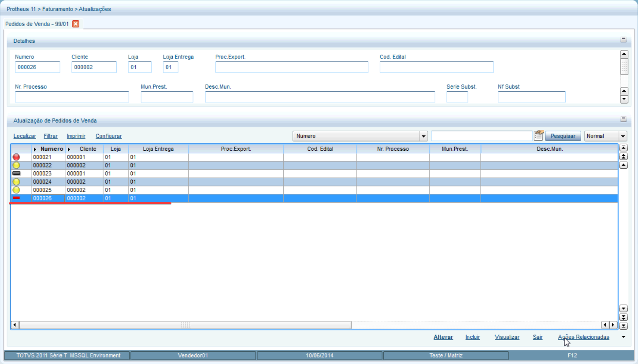Jump to last record using bottom arrow button
Viewport: 638px width, 364px height.
pos(623,326)
